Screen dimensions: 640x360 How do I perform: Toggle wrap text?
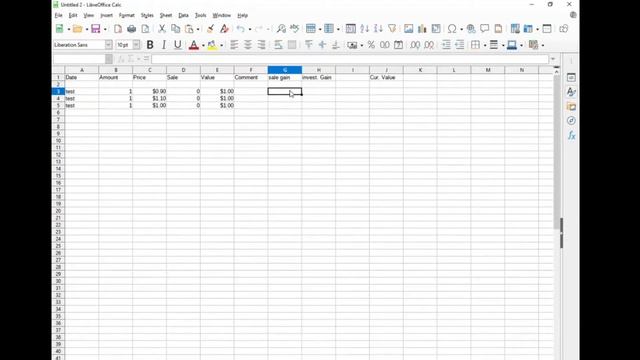click(x=278, y=45)
